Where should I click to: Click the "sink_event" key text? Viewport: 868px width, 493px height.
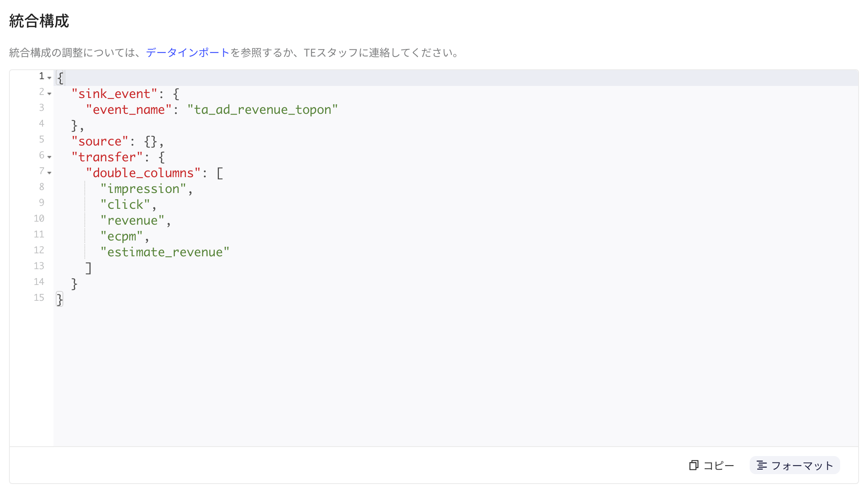[114, 93]
